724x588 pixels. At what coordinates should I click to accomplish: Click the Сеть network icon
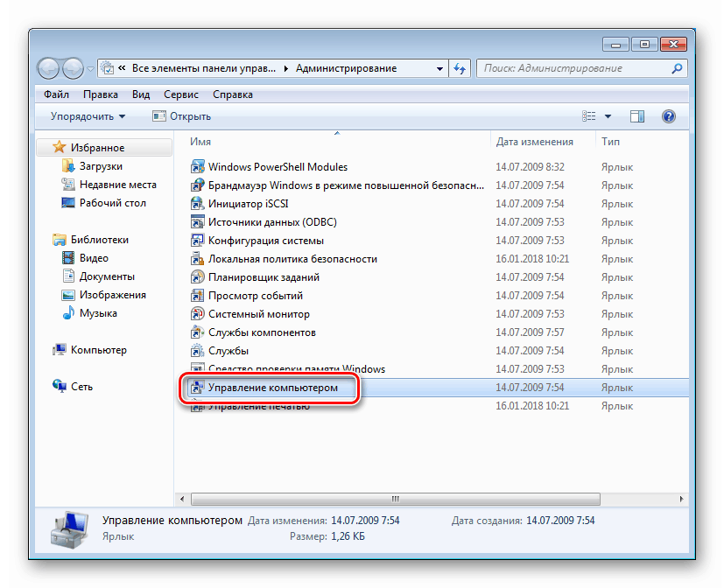[x=60, y=386]
